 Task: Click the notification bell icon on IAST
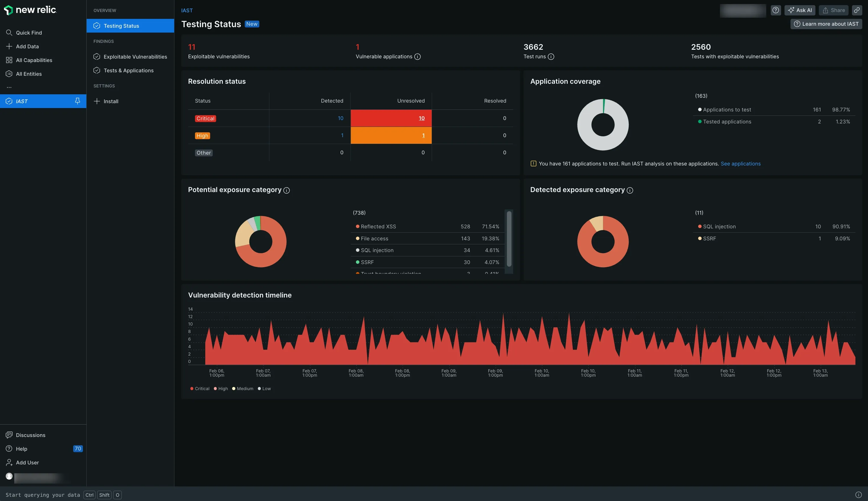(x=77, y=101)
